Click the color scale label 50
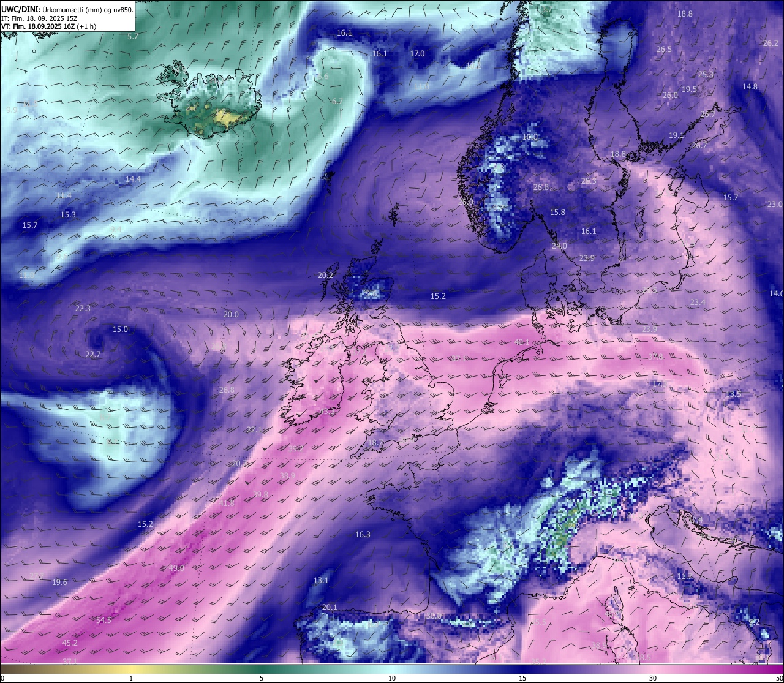 780,678
